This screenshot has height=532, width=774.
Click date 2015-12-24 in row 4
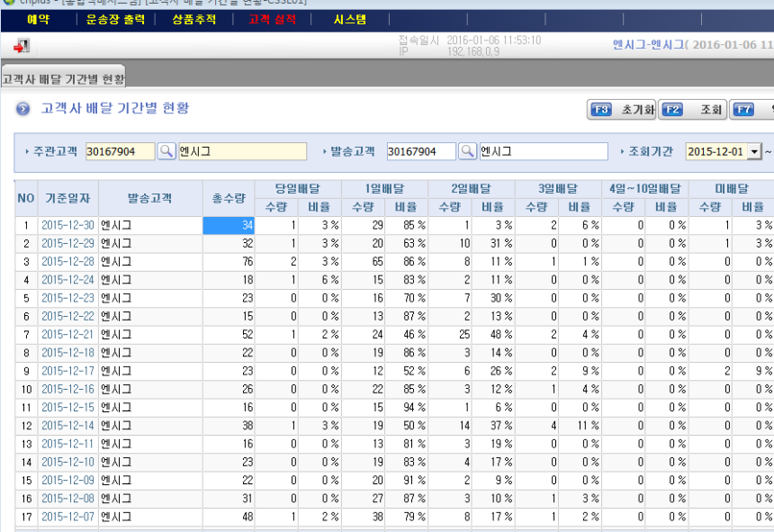coord(67,280)
